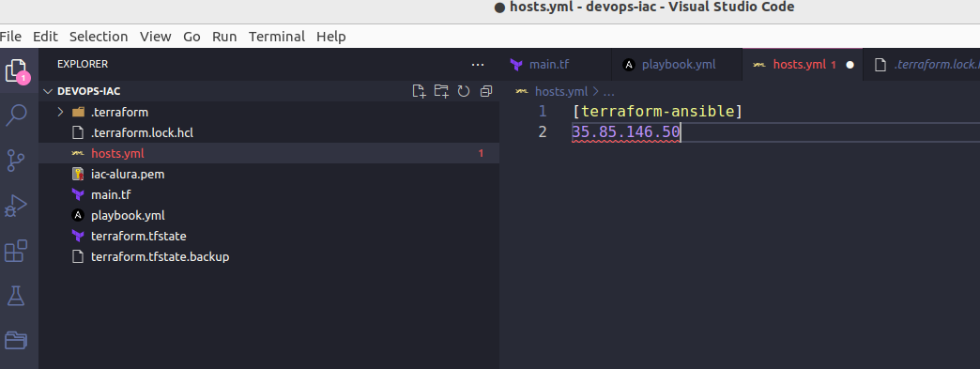Open the Run menu
This screenshot has width=980, height=369.
(x=224, y=37)
